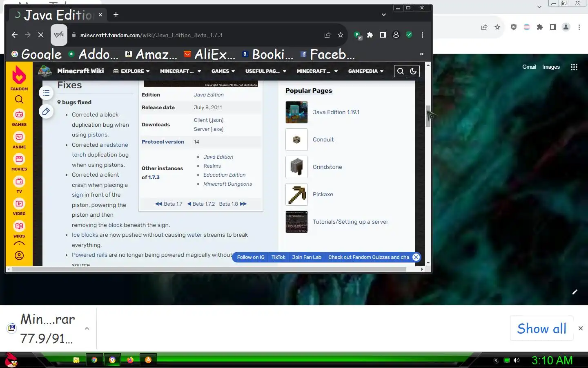
Task: Expand the GAMES wiki menu
Action: click(x=223, y=71)
